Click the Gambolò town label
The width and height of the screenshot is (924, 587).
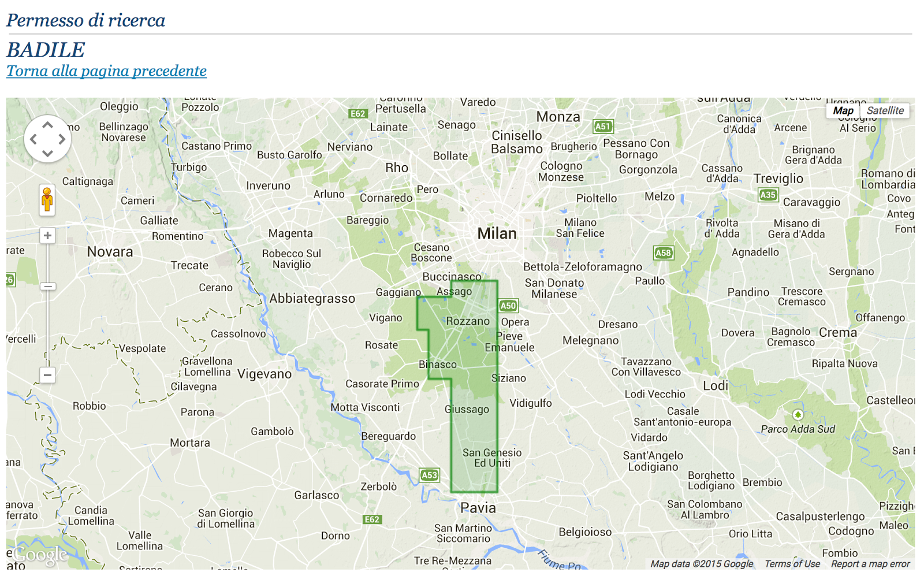point(273,432)
